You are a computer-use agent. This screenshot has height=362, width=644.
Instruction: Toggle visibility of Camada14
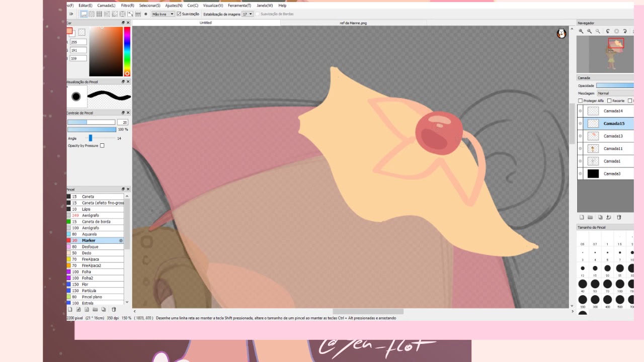pos(580,111)
